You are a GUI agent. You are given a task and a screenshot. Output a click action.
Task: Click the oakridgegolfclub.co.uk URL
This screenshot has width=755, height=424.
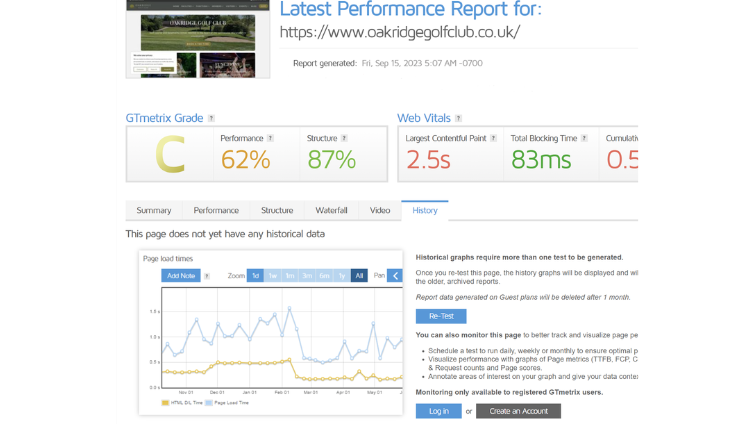(400, 32)
